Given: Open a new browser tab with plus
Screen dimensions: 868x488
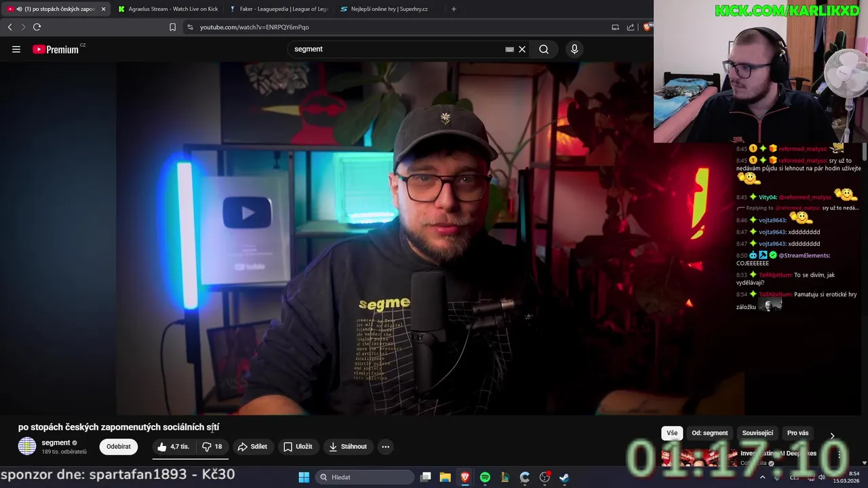Looking at the screenshot, I should pyautogui.click(x=454, y=9).
